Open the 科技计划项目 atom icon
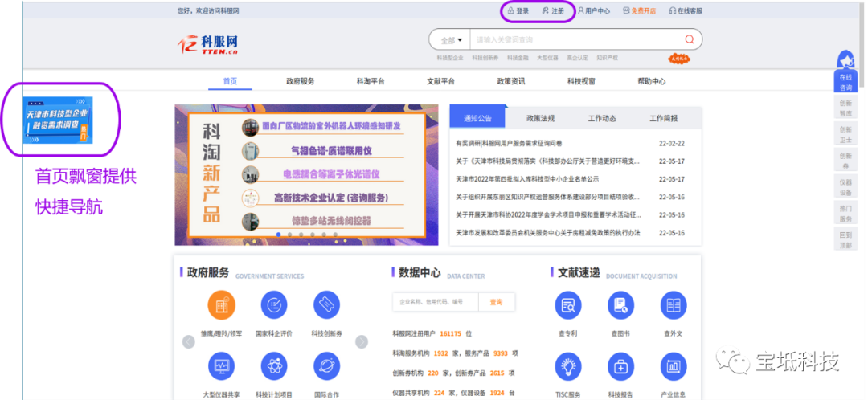This screenshot has width=868, height=400. (274, 365)
